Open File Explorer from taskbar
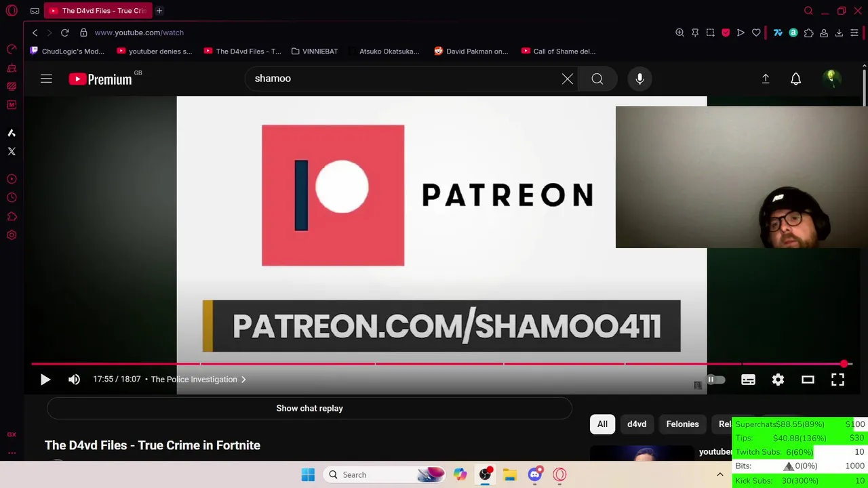 (510, 475)
